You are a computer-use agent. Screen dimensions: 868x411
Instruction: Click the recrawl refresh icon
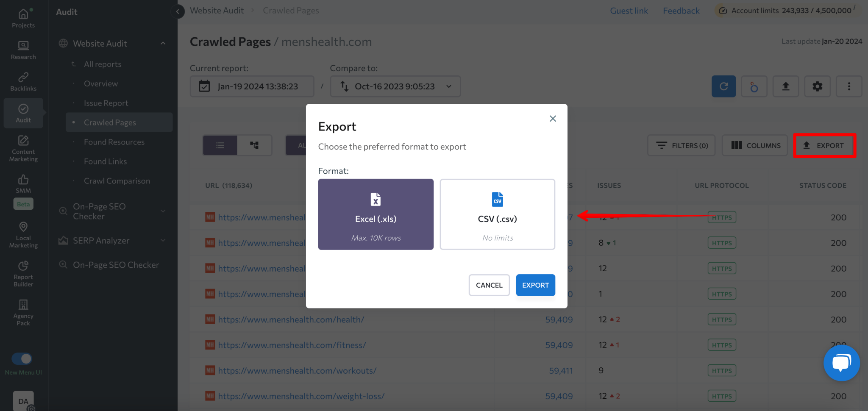723,86
